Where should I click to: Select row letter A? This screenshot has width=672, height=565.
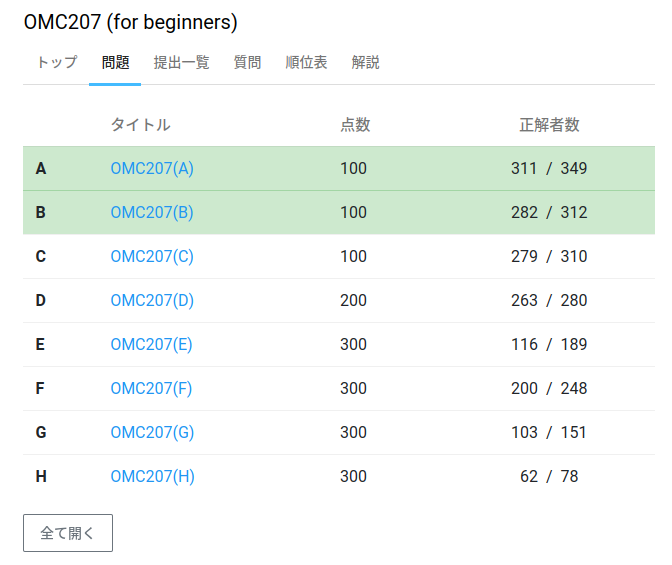(x=41, y=168)
